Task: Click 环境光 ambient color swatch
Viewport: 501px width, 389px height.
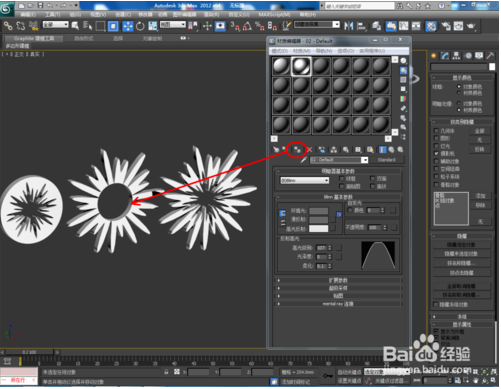Action: [x=318, y=211]
